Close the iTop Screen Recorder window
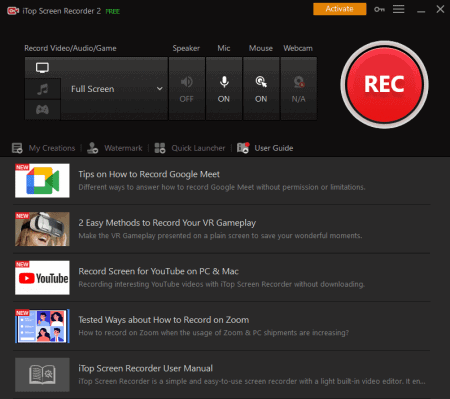The height and width of the screenshot is (399, 450). (440, 9)
